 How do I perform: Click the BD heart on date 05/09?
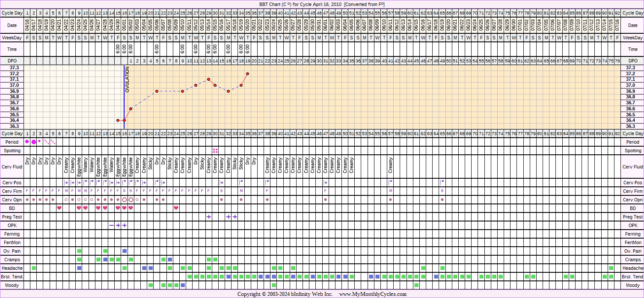176,208
